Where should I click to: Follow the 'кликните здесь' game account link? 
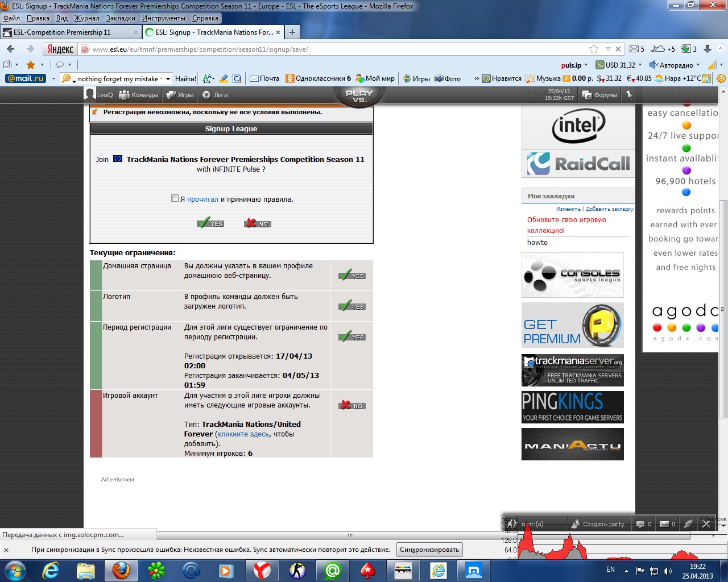pyautogui.click(x=243, y=434)
